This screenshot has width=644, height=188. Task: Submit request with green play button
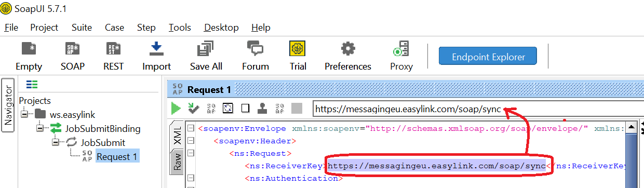click(176, 109)
